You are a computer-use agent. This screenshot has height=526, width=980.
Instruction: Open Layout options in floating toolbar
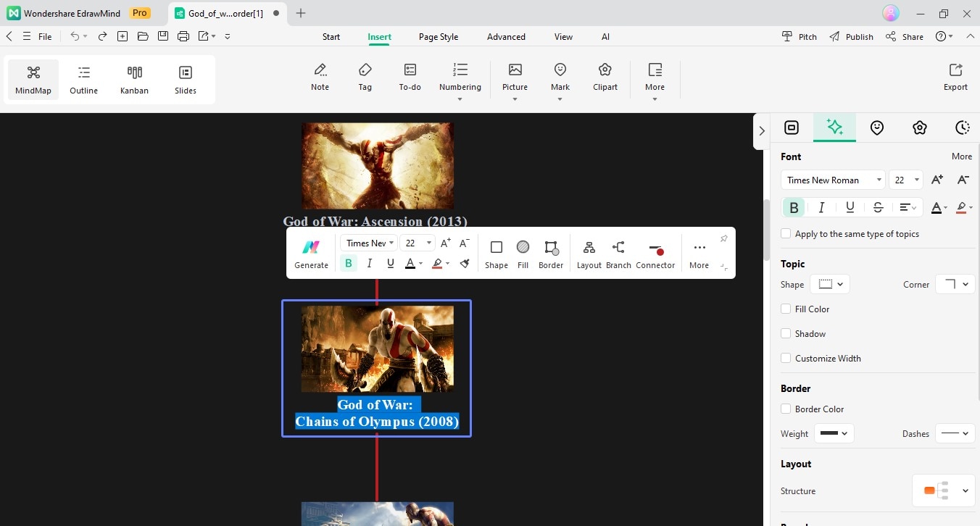[x=589, y=254]
